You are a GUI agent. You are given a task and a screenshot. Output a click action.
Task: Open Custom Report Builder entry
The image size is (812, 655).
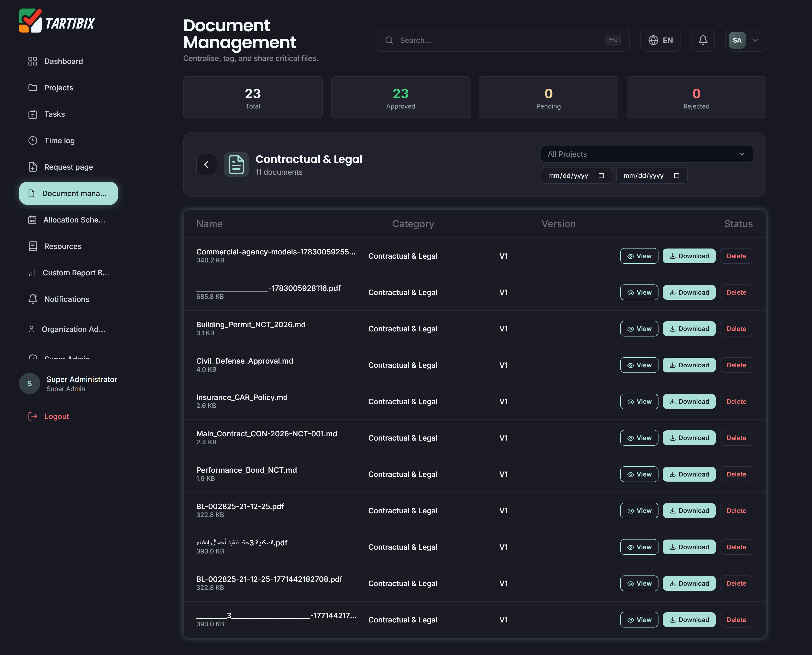point(68,272)
